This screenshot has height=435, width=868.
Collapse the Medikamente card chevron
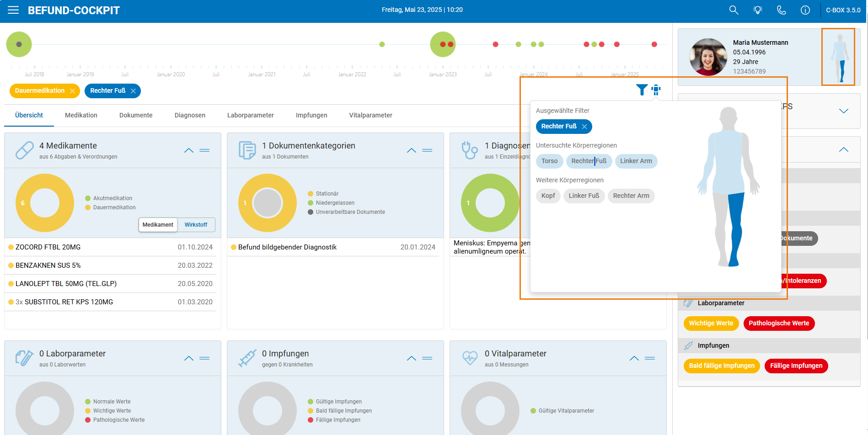tap(189, 150)
